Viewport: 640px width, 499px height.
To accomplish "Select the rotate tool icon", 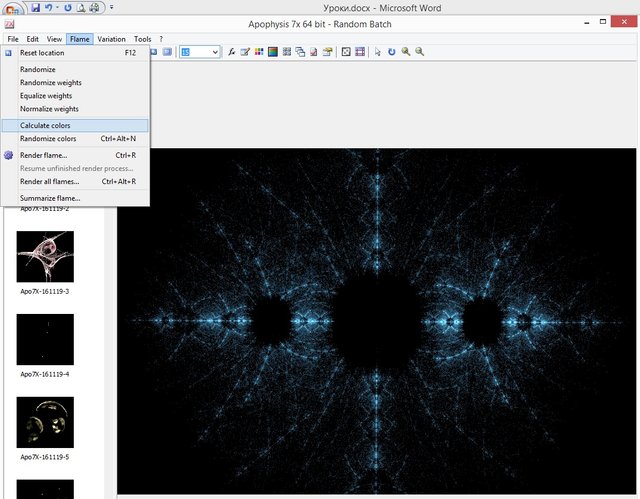I will coord(392,52).
